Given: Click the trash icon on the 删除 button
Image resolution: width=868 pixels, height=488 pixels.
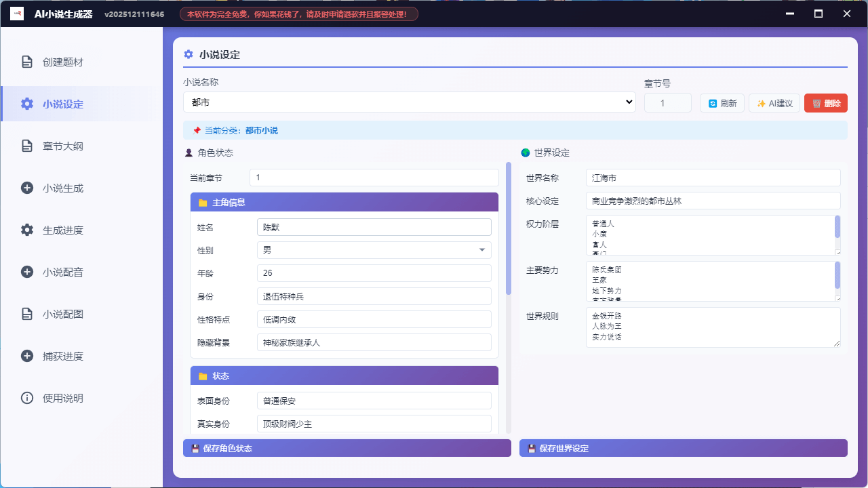Looking at the screenshot, I should tap(816, 103).
